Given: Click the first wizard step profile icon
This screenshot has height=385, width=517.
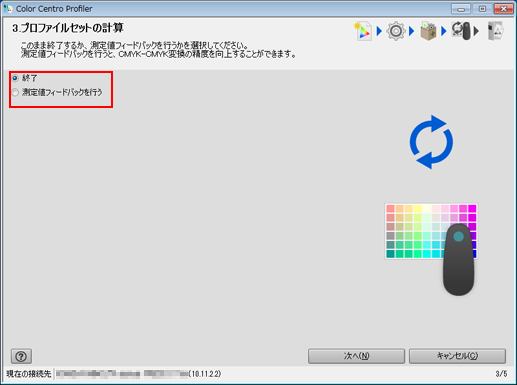Looking at the screenshot, I should point(363,31).
